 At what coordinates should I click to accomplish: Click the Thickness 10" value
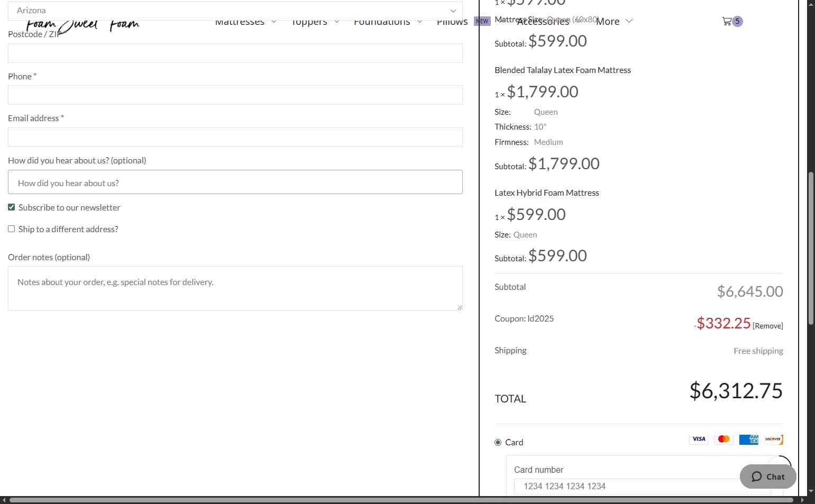click(540, 126)
